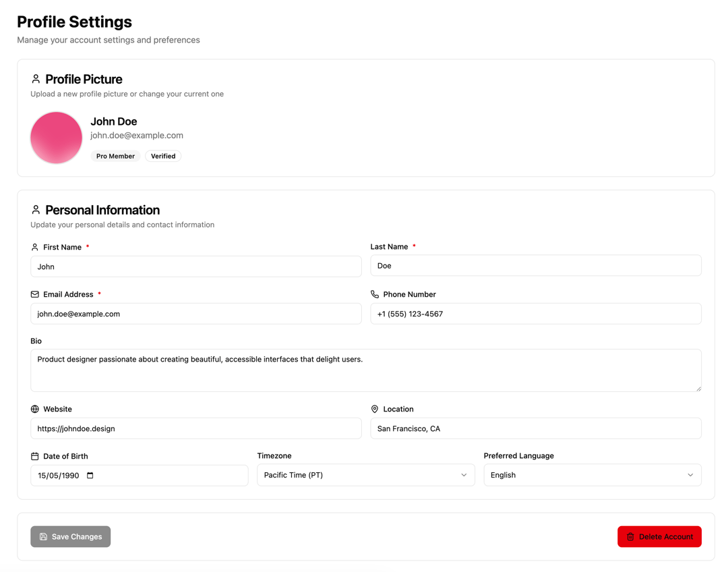This screenshot has height=572, width=728.
Task: Click the 'Date of Birth' label
Action: (x=65, y=456)
